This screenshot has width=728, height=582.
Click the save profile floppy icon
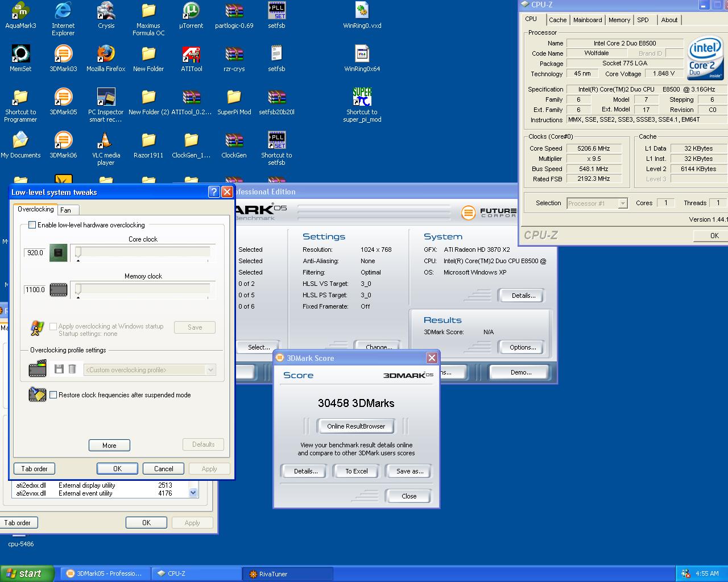[x=59, y=369]
